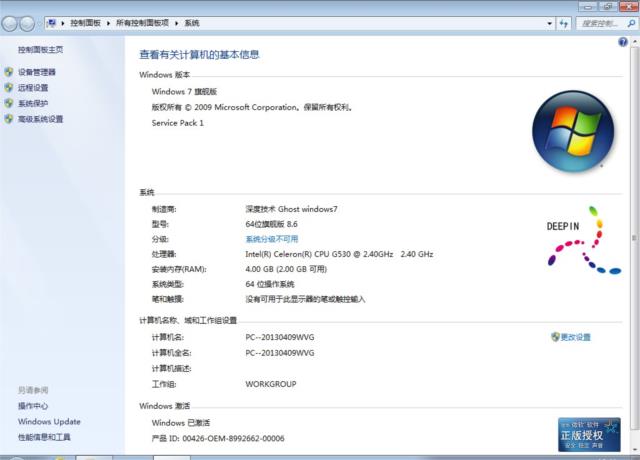
Task: Open help via the blue question mark icon
Action: 622,42
